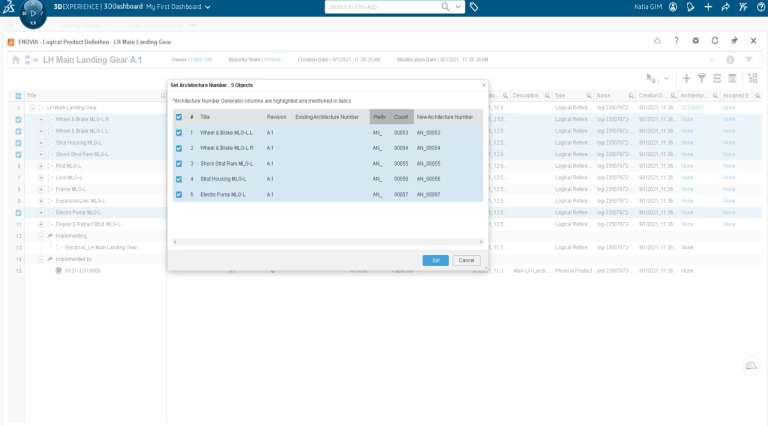Click the Count column header
The height and width of the screenshot is (426, 768).
tap(401, 117)
